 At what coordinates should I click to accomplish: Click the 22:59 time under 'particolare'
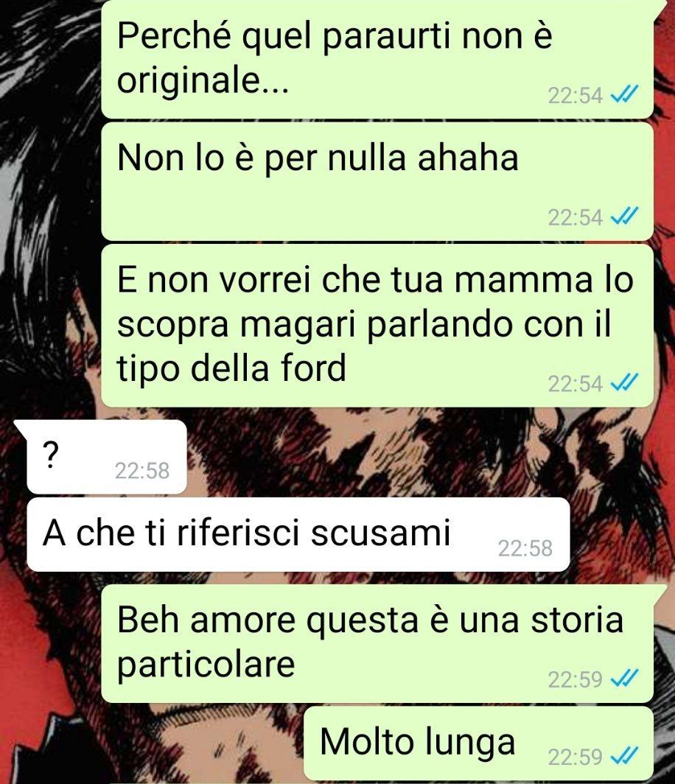tap(575, 679)
